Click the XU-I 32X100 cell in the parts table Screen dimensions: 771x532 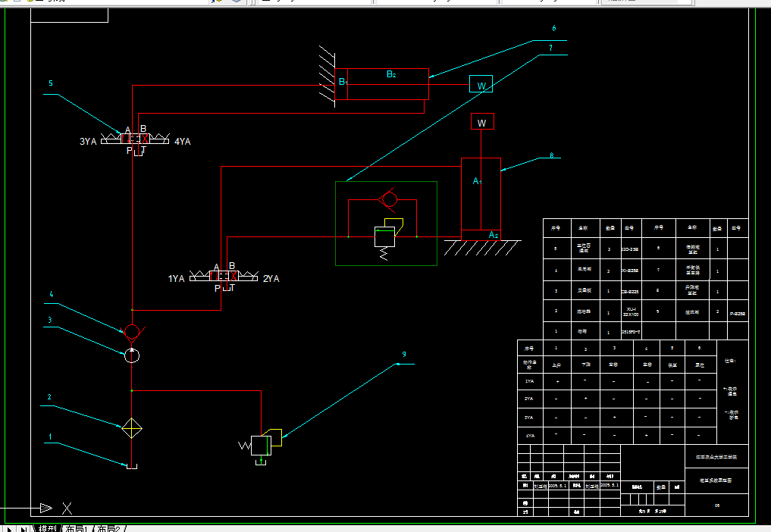click(631, 311)
